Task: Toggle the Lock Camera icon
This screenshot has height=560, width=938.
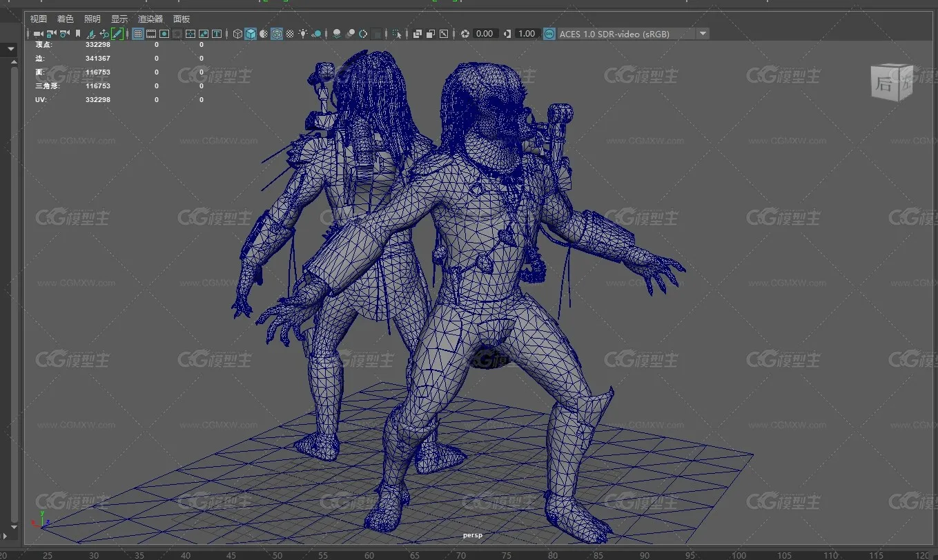Action: coord(51,34)
